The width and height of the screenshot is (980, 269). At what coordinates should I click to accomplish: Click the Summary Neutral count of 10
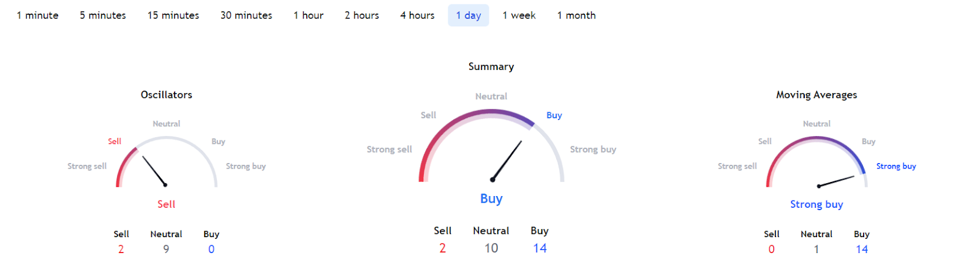tap(491, 248)
